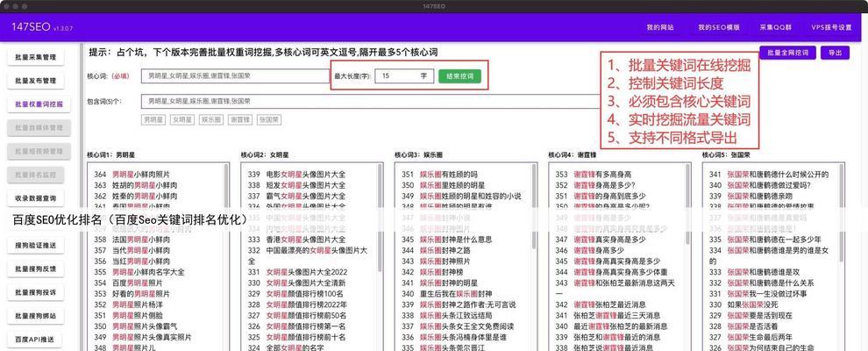Select the 女明星 tag under 包含词
Image resolution: width=868 pixels, height=351 pixels.
[181, 119]
